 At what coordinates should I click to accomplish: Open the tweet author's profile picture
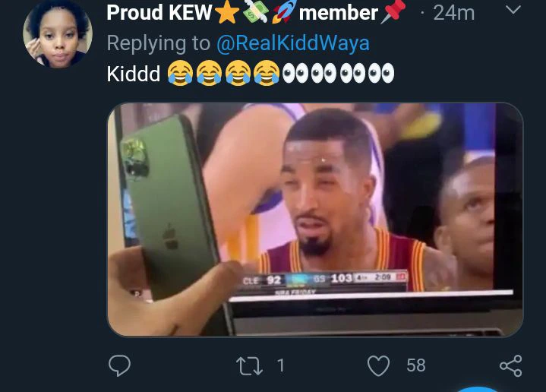coord(57,34)
